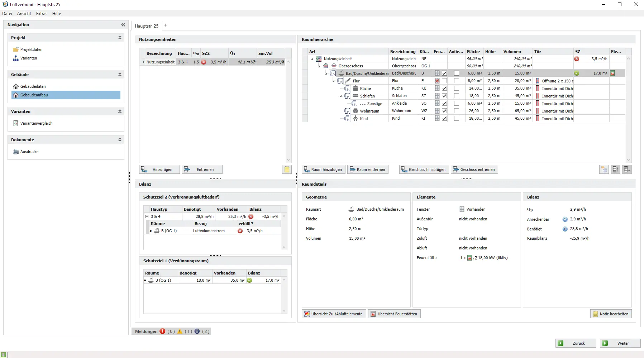Open the Extras menu
The width and height of the screenshot is (644, 358).
pos(42,14)
